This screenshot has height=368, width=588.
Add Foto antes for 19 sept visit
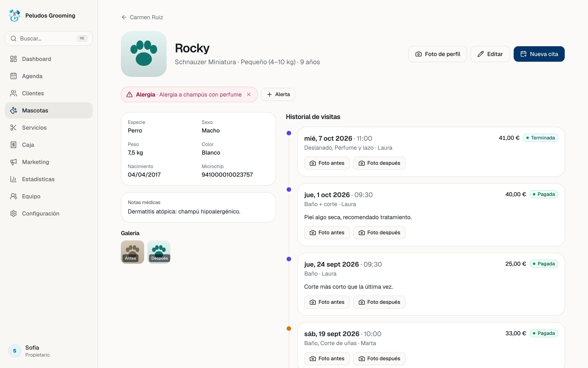pos(327,359)
